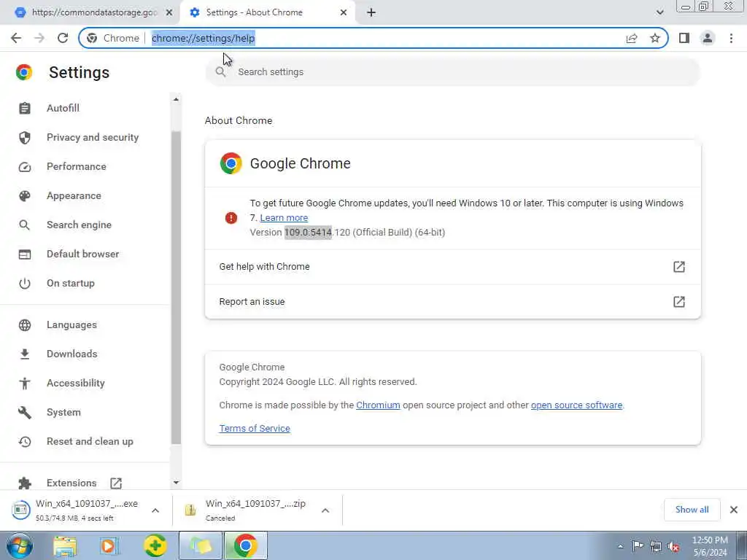Open the Chrome three-dot menu
The width and height of the screenshot is (747, 560).
tap(731, 38)
